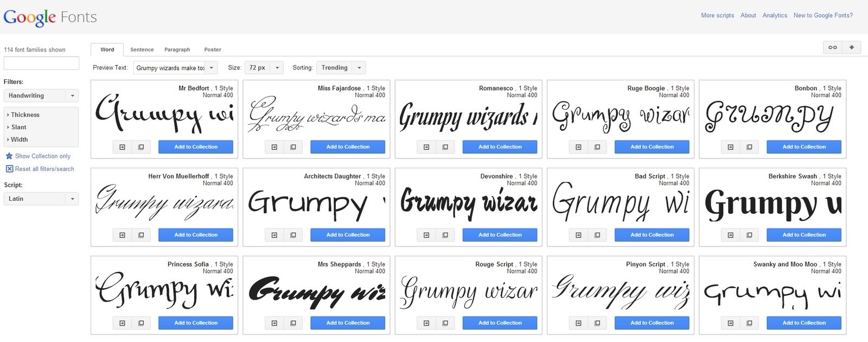Click the chain link bookmark icon top right

click(x=833, y=47)
